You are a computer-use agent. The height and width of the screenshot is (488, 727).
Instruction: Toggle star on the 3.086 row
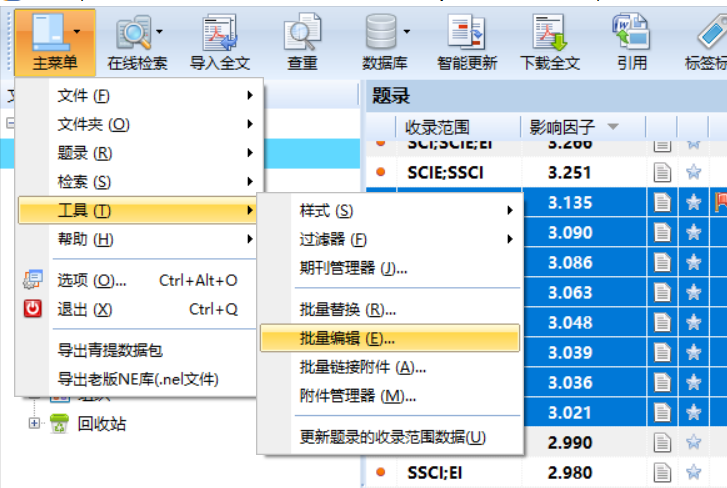(694, 262)
